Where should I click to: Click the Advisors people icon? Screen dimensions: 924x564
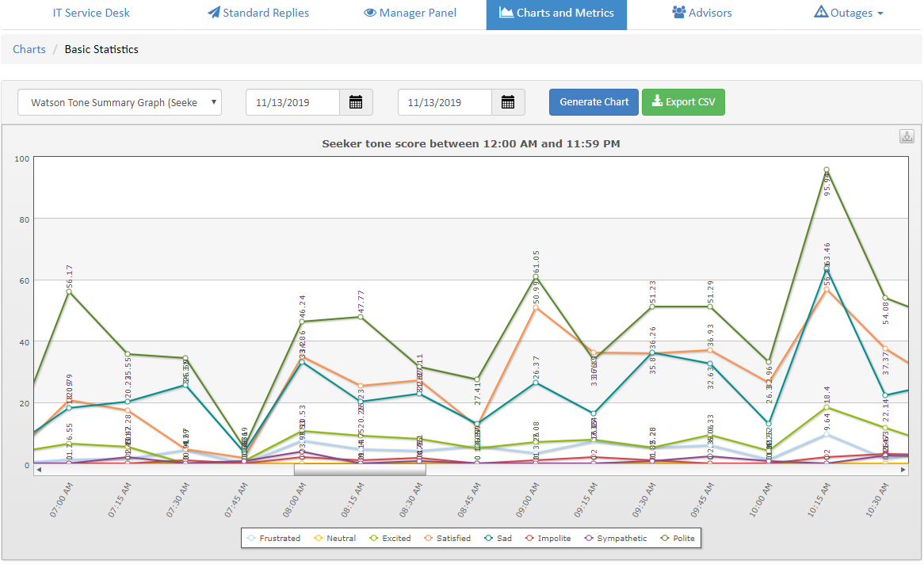pos(678,13)
